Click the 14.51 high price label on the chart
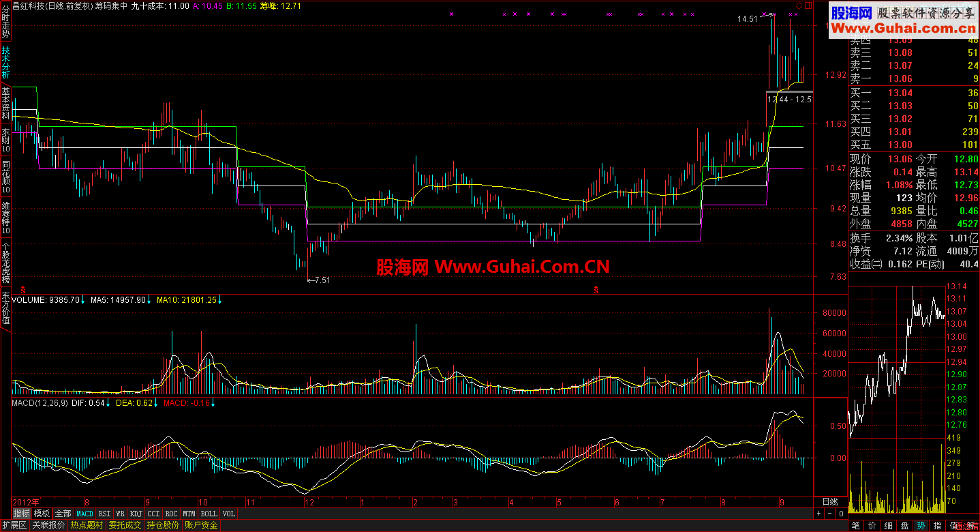This screenshot has width=980, height=532. [748, 19]
